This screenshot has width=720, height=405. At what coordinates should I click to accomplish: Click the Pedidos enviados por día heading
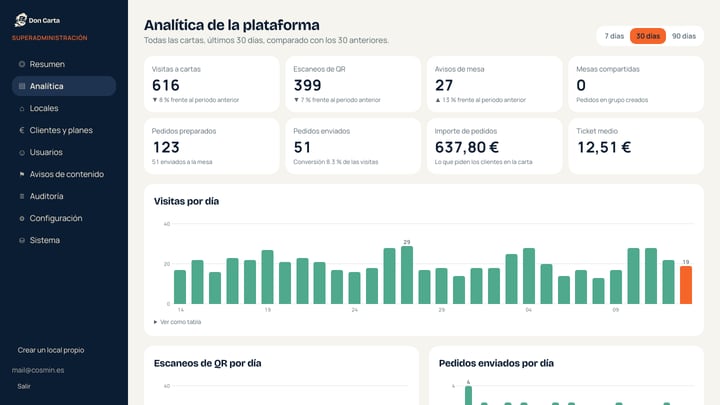pos(496,363)
